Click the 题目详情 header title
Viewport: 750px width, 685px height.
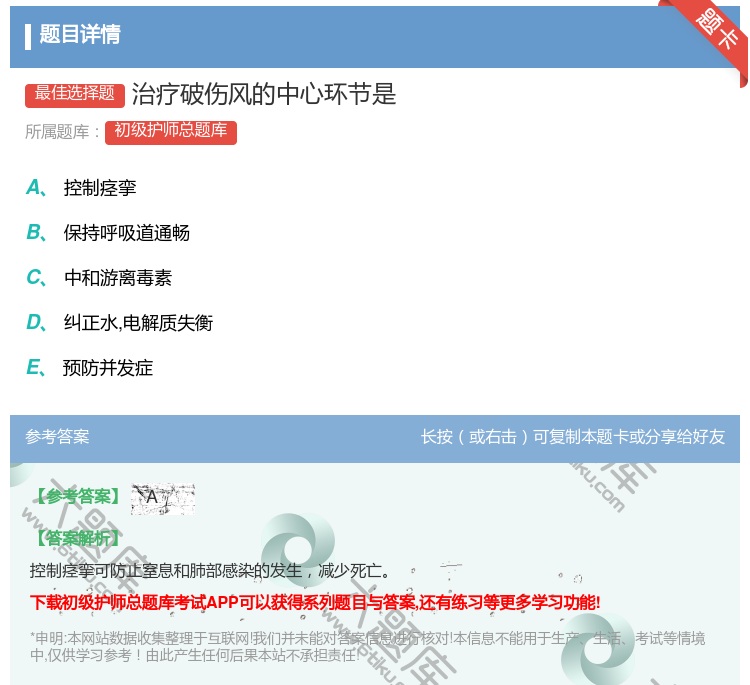pyautogui.click(x=80, y=34)
